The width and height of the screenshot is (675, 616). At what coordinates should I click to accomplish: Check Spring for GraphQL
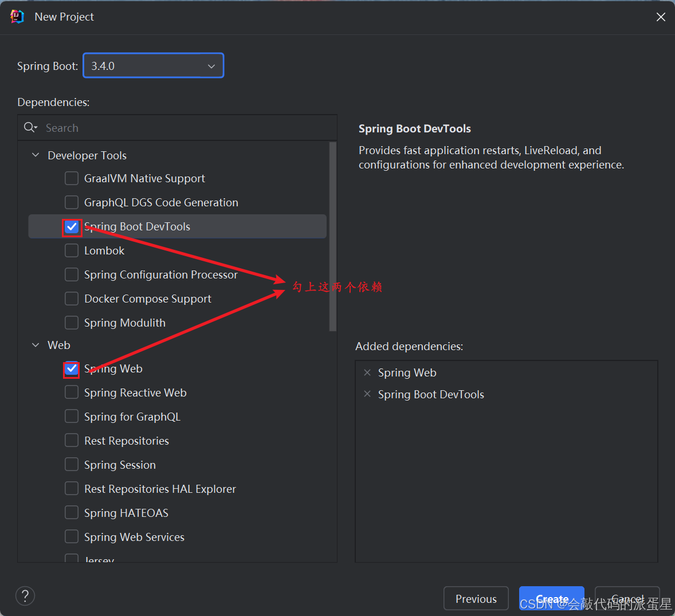pyautogui.click(x=72, y=417)
